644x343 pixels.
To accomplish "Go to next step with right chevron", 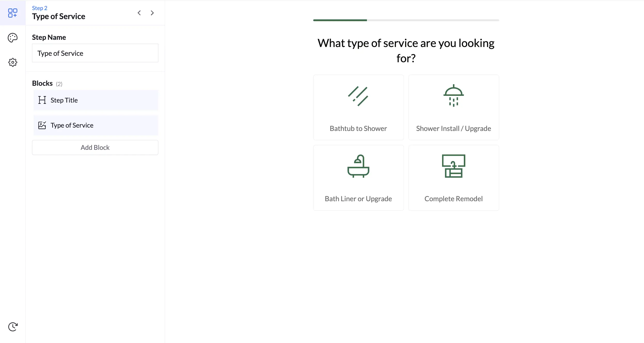I will [152, 13].
